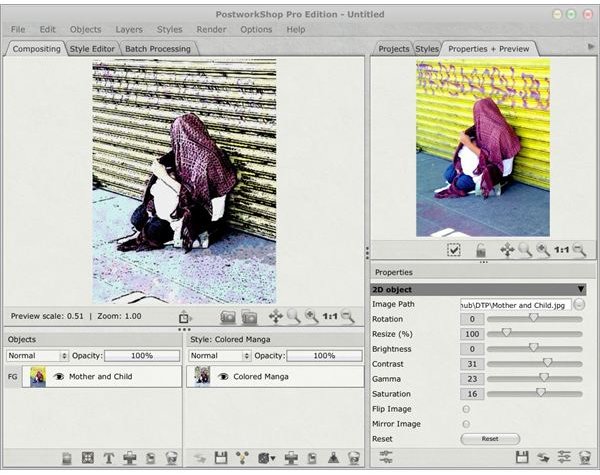Save the style with the floppy icon
Viewport: 600px width, 475px height.
pos(221,458)
